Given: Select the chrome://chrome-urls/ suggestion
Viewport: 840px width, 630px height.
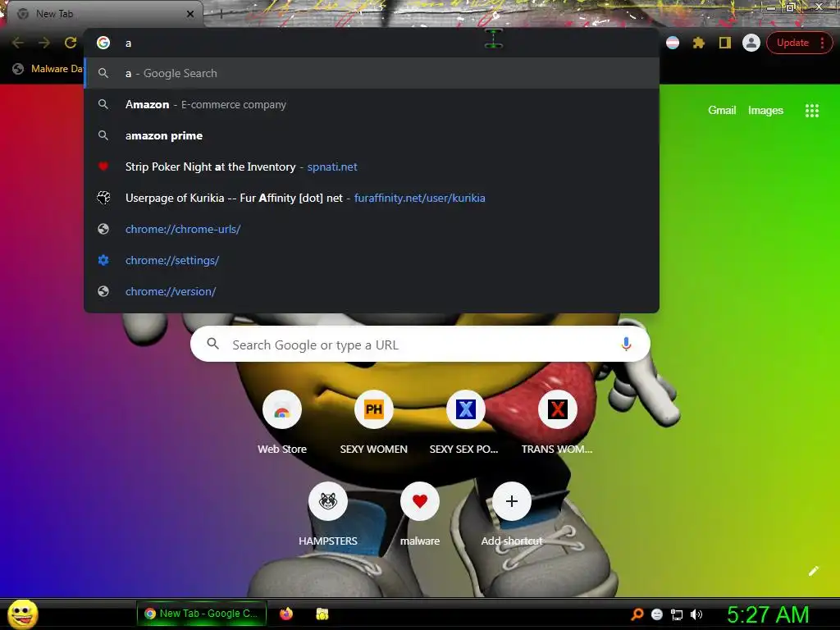Looking at the screenshot, I should pyautogui.click(x=372, y=229).
